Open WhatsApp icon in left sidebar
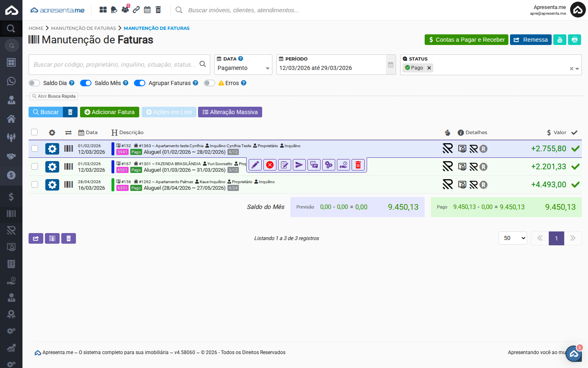 (x=11, y=81)
